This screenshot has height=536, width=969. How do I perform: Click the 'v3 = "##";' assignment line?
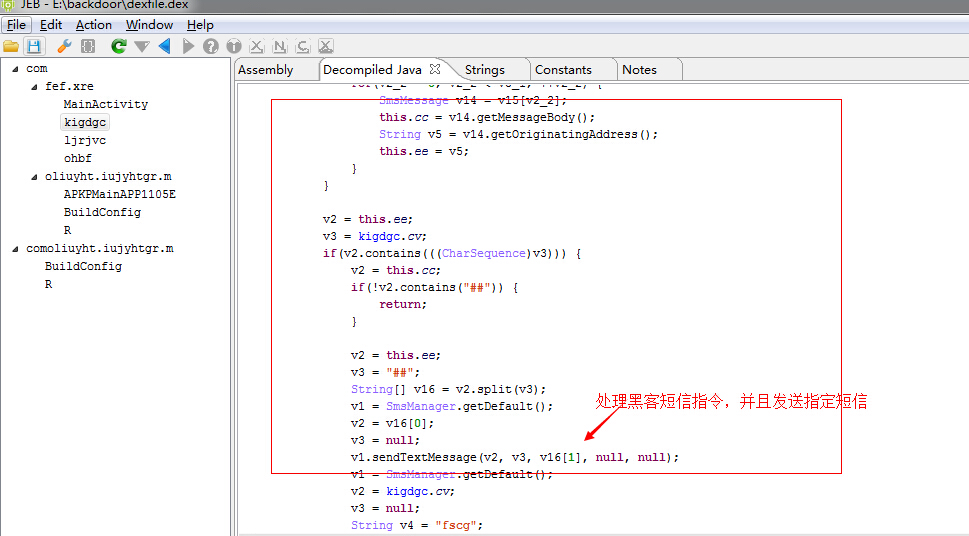tap(385, 372)
